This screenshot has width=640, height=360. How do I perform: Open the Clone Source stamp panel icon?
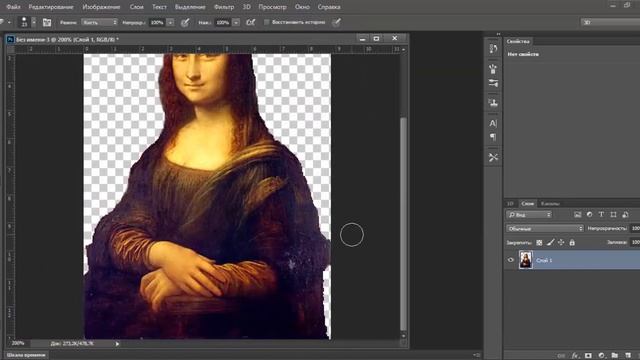(x=493, y=102)
